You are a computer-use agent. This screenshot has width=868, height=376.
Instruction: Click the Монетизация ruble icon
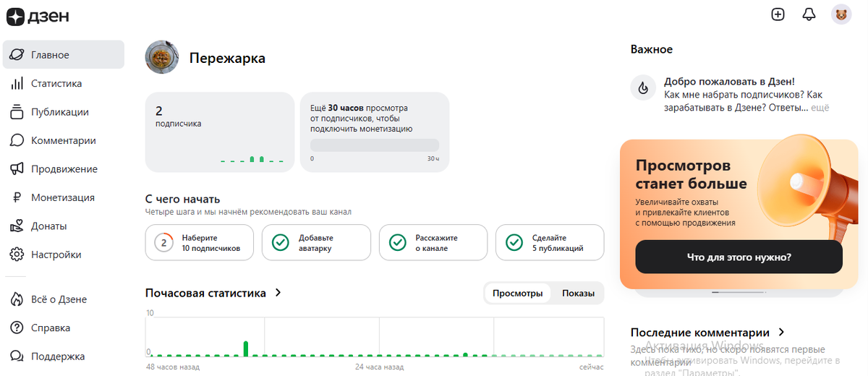(x=17, y=197)
